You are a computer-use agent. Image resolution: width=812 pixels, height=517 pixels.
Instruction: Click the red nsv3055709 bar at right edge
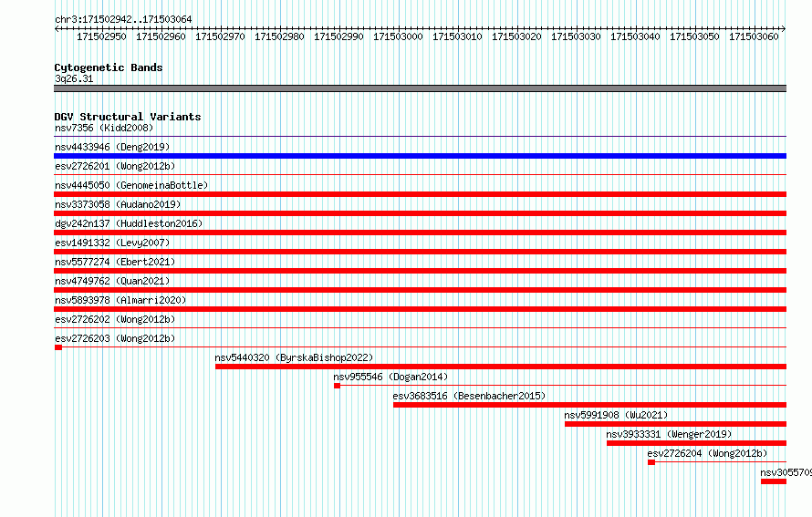[x=774, y=481]
